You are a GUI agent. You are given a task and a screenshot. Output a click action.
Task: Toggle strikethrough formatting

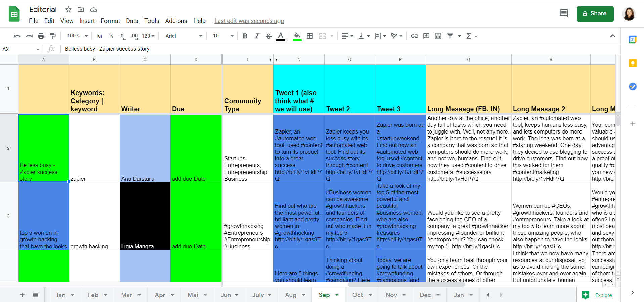coord(269,36)
